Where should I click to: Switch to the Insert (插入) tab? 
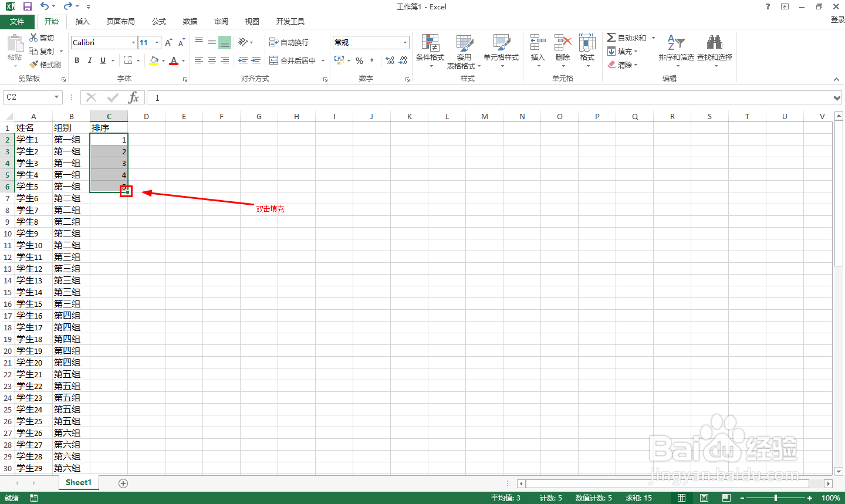[83, 22]
